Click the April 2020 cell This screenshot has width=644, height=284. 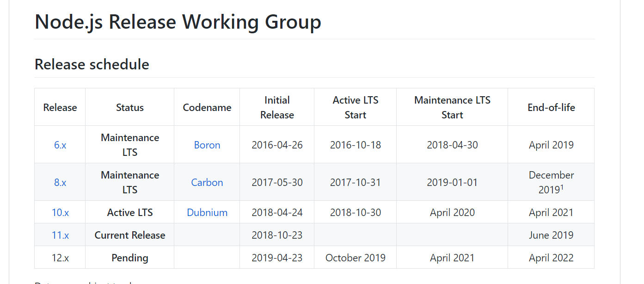click(452, 212)
